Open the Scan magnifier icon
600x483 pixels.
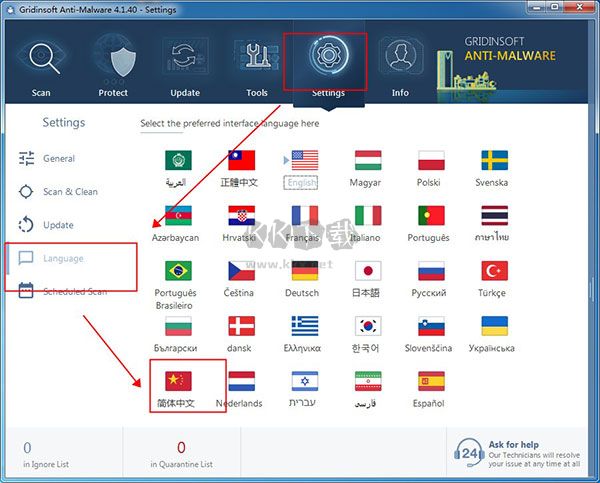pyautogui.click(x=42, y=58)
